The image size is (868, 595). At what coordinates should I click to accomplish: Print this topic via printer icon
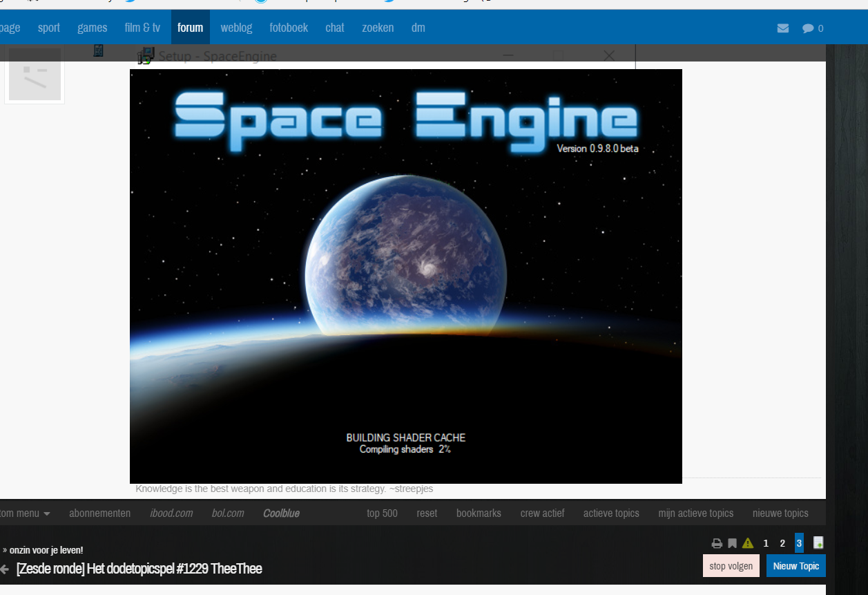point(717,543)
